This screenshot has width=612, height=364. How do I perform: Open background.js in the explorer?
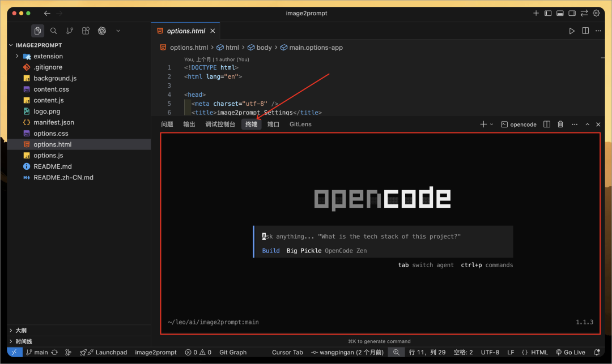click(55, 78)
